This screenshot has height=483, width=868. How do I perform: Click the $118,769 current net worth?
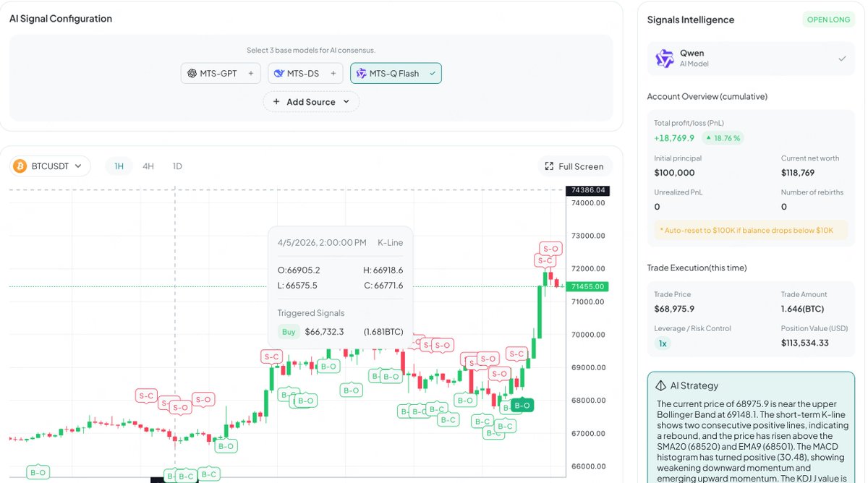point(798,173)
